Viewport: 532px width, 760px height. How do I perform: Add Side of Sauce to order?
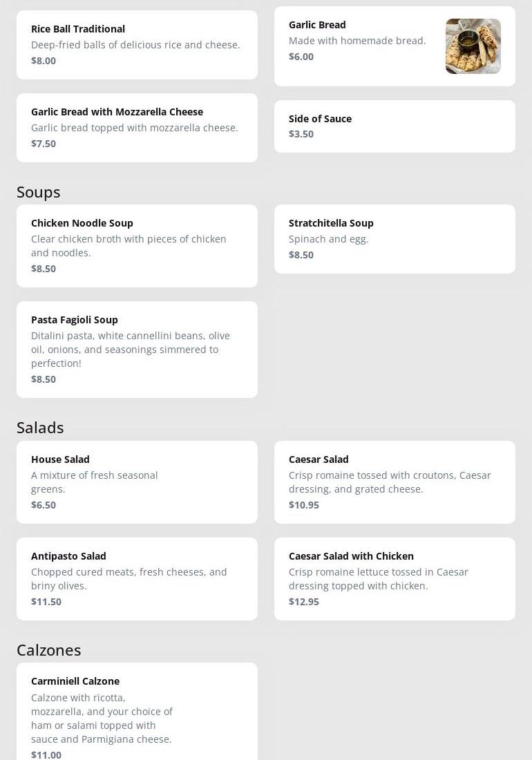point(395,126)
